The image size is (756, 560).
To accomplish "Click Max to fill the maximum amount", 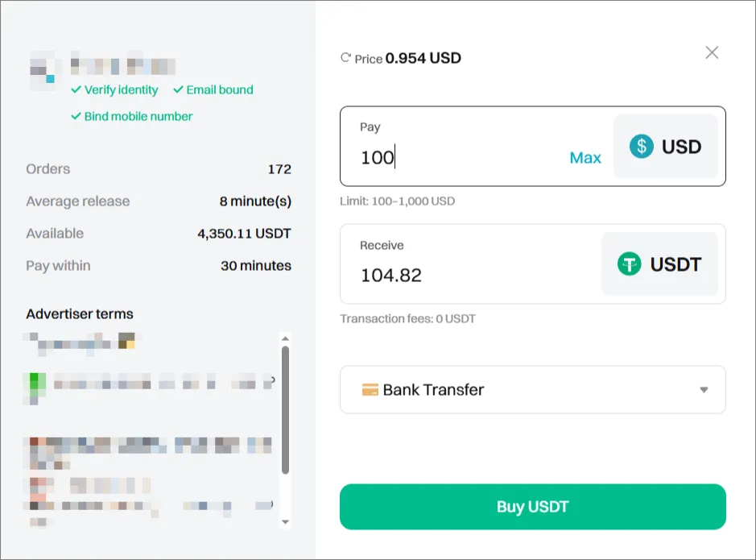I will [x=585, y=158].
